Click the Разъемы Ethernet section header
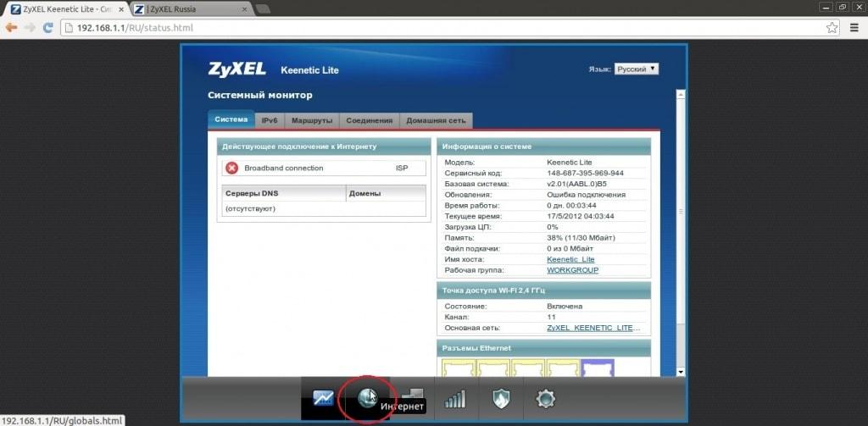 [543, 349]
